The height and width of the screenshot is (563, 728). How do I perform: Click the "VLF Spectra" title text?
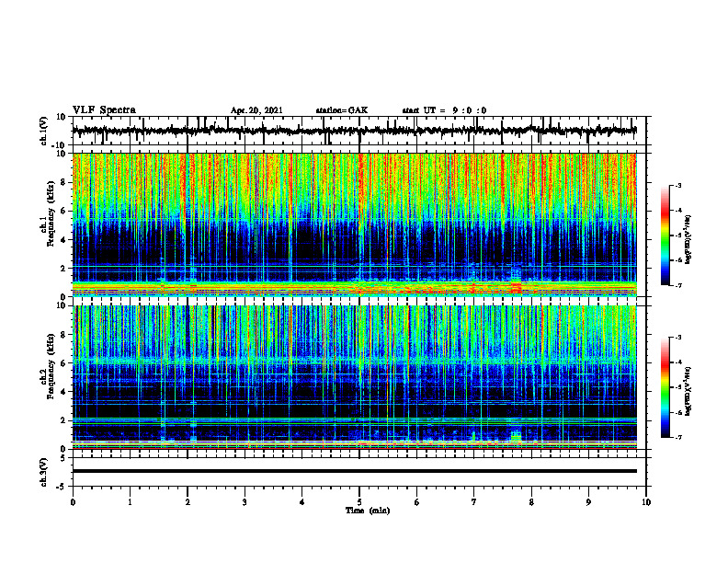tap(104, 110)
